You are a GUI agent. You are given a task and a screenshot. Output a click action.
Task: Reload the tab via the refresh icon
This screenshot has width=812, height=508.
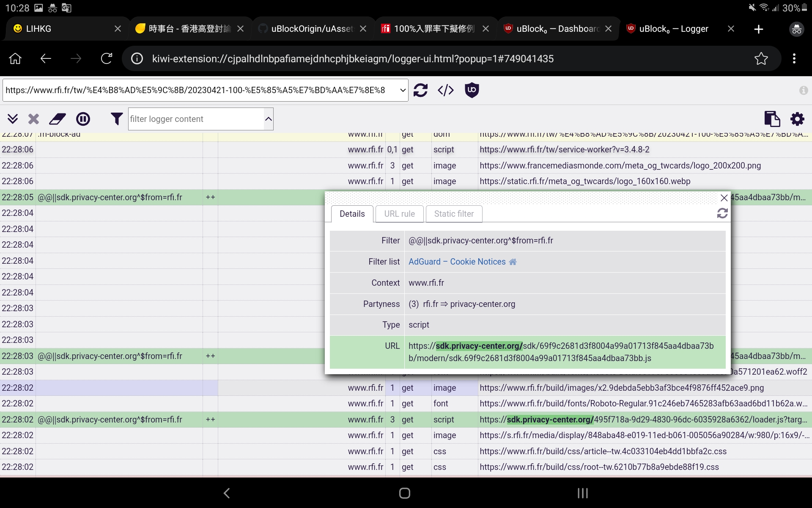pos(420,90)
